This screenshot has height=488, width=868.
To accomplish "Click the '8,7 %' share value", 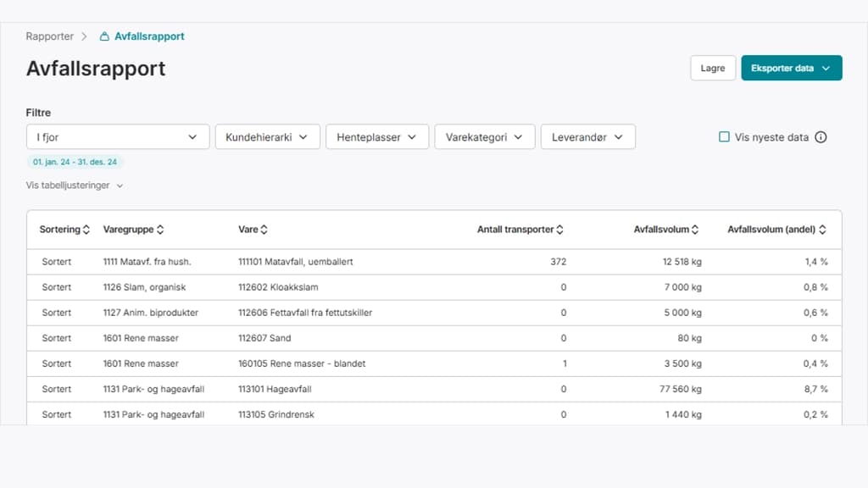I will coord(816,389).
